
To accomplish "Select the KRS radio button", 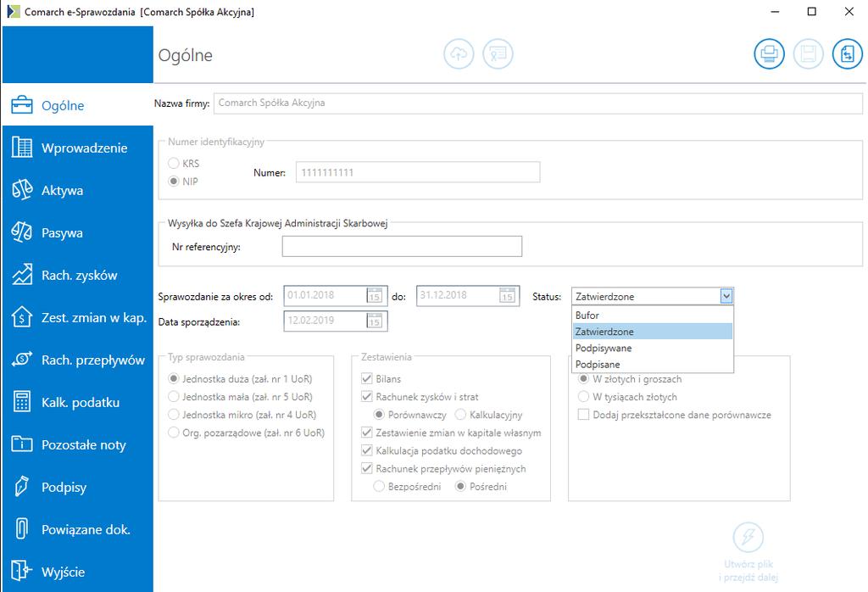I will pyautogui.click(x=174, y=164).
